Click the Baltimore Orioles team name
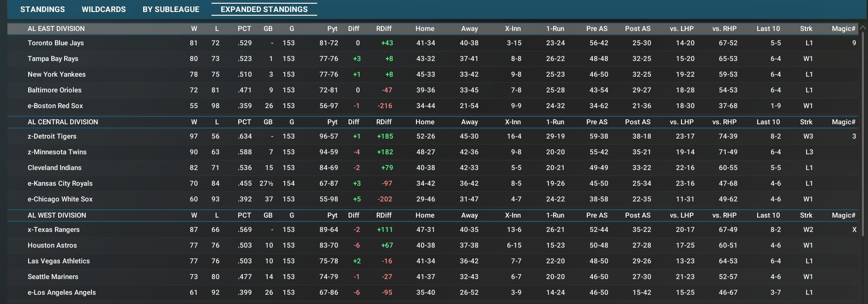 click(54, 90)
